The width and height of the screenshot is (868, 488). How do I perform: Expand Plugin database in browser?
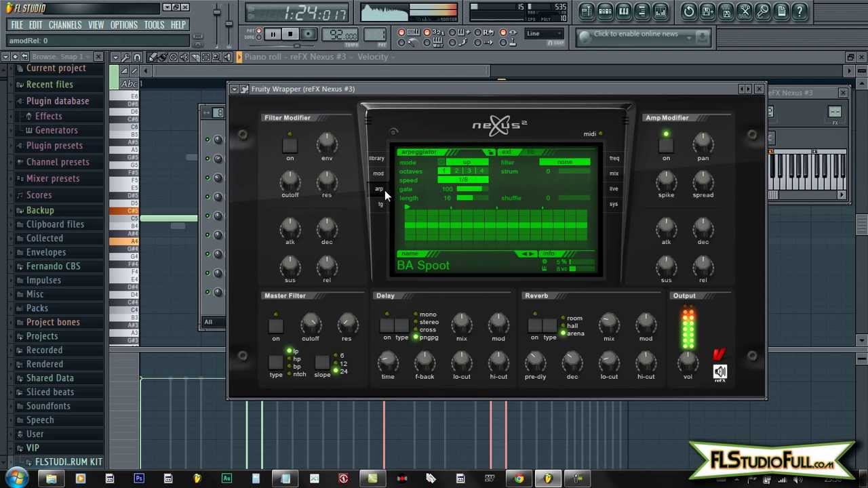pyautogui.click(x=58, y=101)
